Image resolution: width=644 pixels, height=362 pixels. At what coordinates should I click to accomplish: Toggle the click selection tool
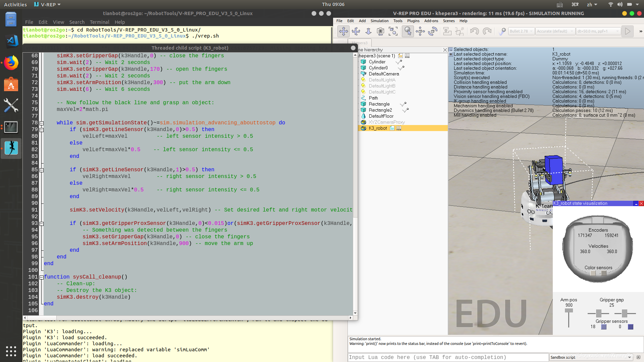(408, 32)
